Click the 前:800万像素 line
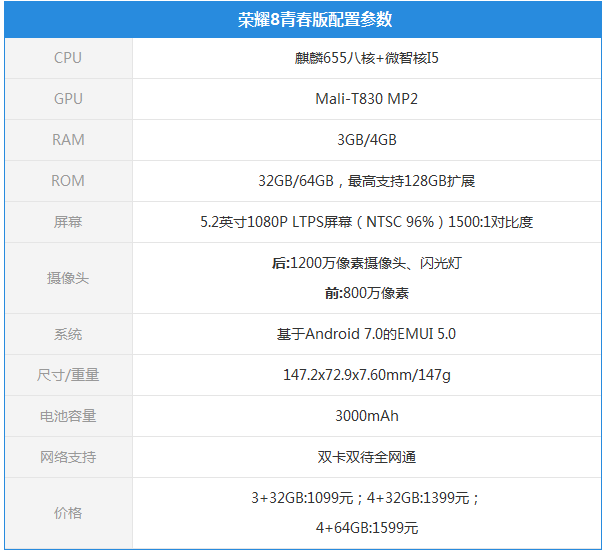This screenshot has height=551, width=606. 366,293
